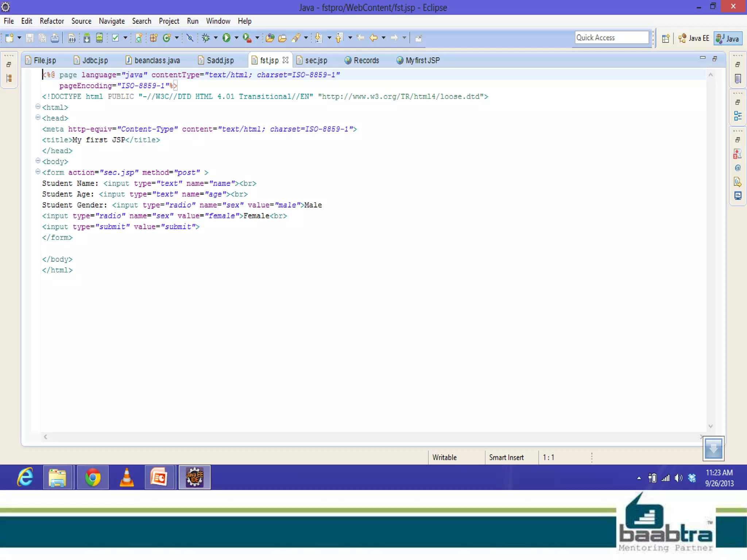747x560 pixels.
Task: Collapse the html tag fold marker
Action: 38,106
